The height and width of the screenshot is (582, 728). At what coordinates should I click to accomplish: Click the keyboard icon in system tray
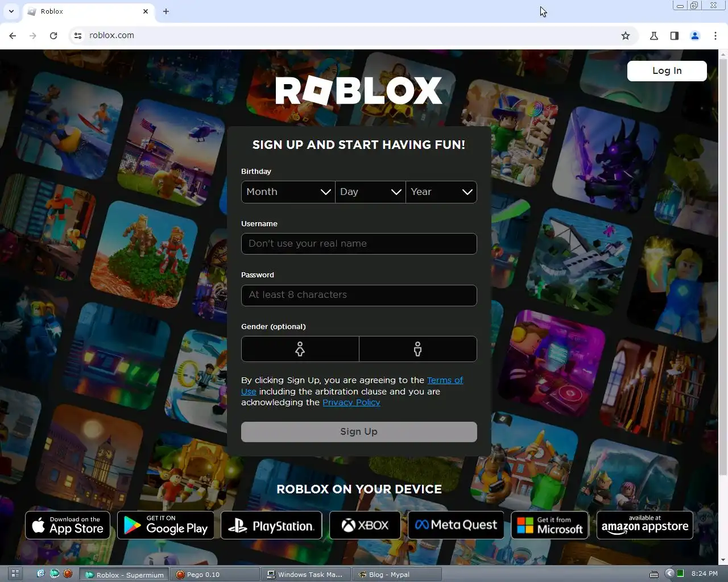pyautogui.click(x=654, y=574)
